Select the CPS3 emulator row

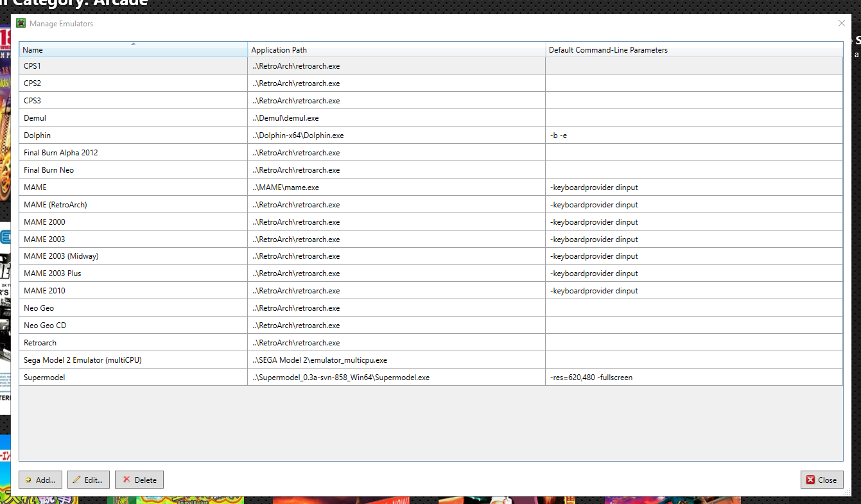(x=431, y=100)
